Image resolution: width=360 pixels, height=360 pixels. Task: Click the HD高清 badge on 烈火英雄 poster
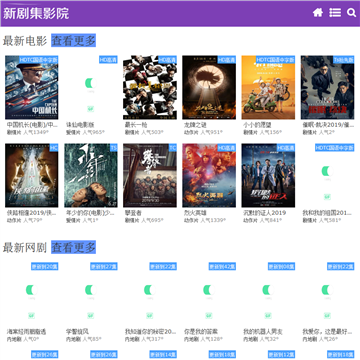pos(227,148)
